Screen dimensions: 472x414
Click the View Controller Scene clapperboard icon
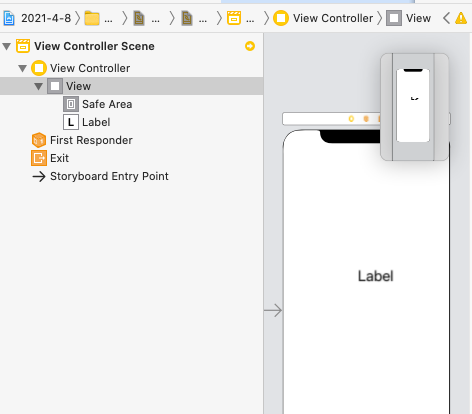[23, 46]
